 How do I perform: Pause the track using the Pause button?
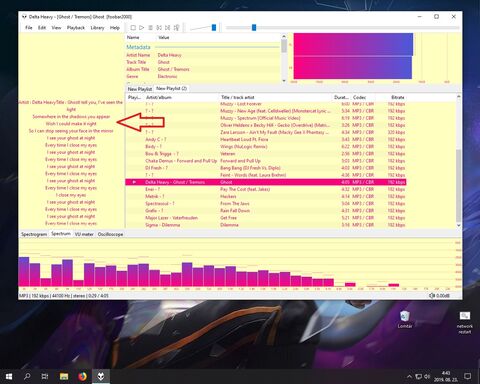coord(150,28)
